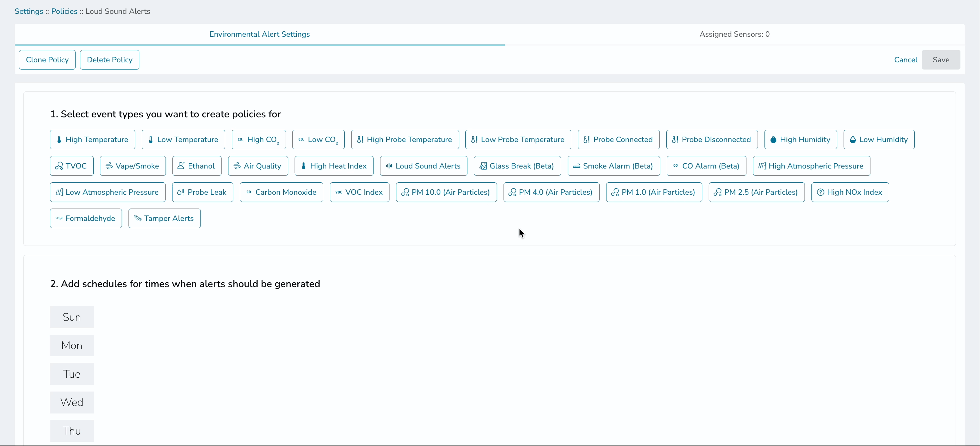The image size is (980, 446).
Task: Click the thermometer icon on High Temperature
Action: (59, 140)
